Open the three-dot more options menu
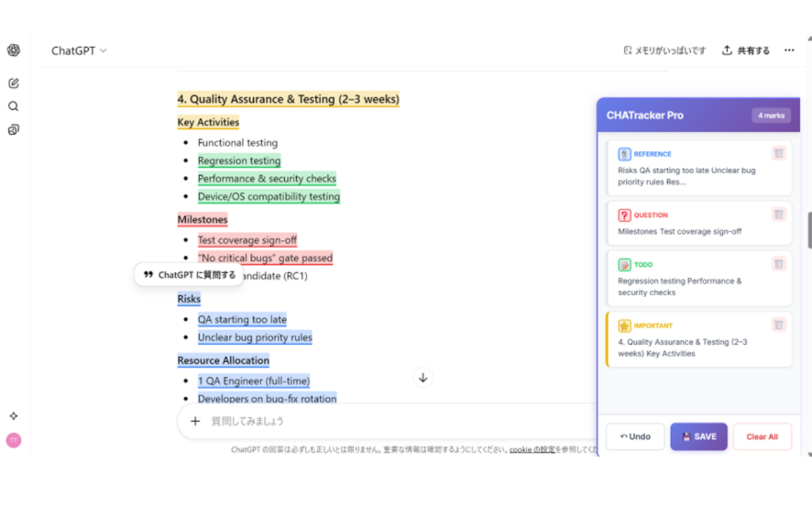 pos(789,50)
